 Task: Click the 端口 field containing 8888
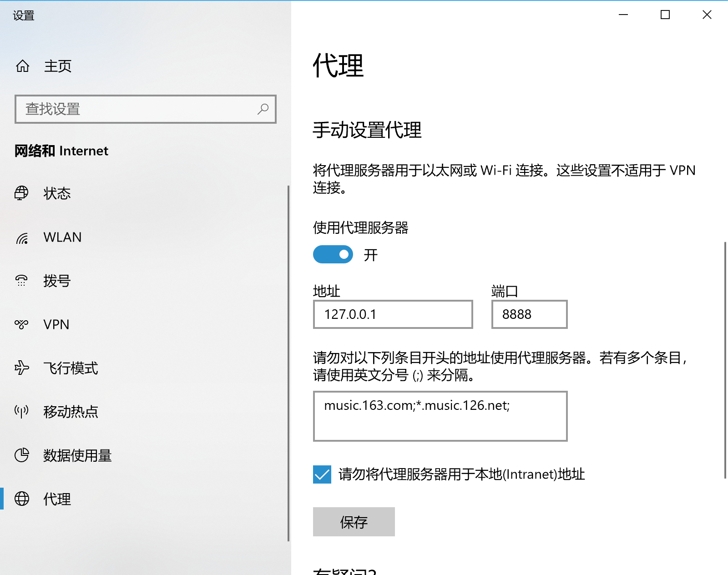coord(530,314)
